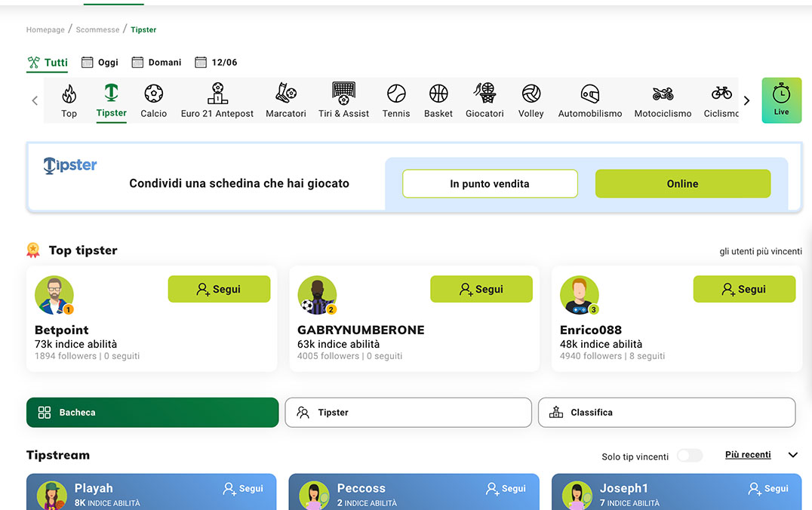
Task: Go to Scommesse breadcrumb link
Action: 97,30
